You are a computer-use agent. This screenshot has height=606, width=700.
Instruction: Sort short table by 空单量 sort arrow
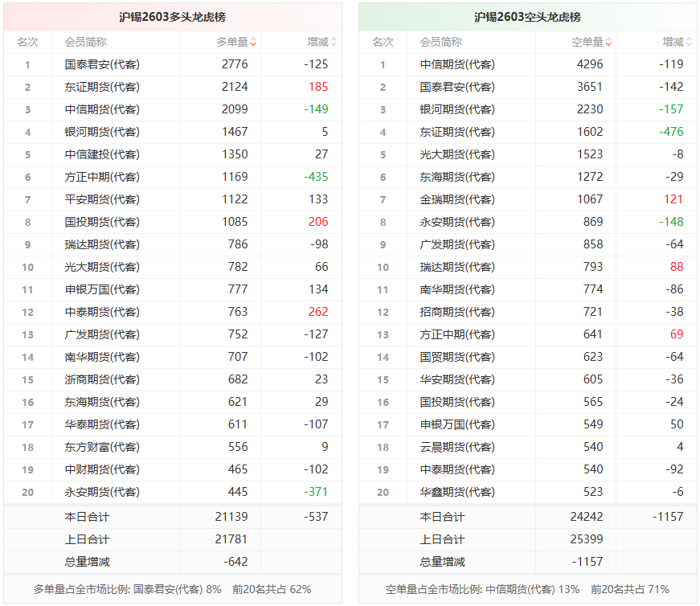point(609,43)
